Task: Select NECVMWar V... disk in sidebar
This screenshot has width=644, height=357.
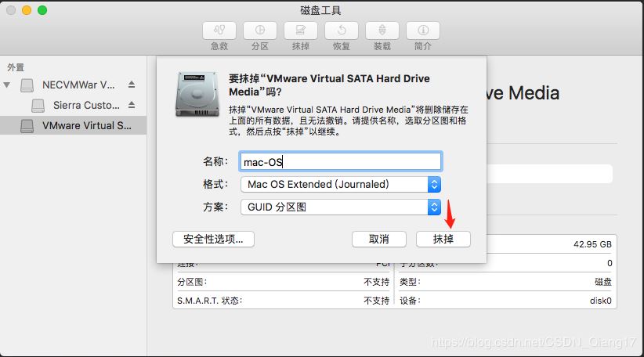Action: click(78, 85)
